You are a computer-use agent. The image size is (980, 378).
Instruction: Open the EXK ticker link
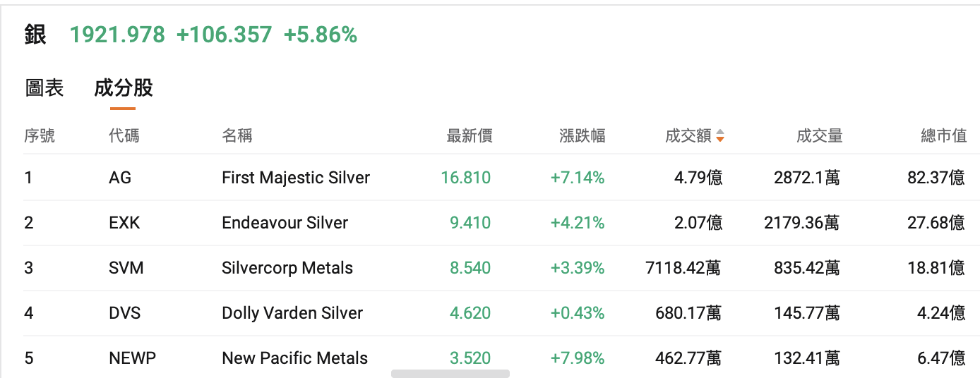click(x=124, y=223)
